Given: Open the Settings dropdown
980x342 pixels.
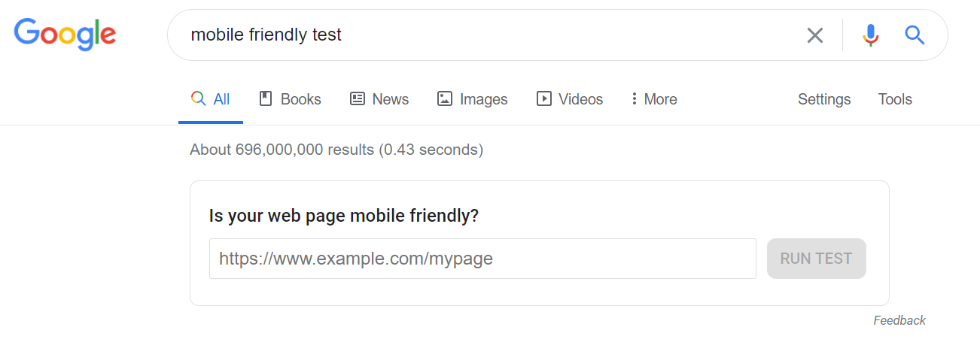Looking at the screenshot, I should [x=824, y=99].
